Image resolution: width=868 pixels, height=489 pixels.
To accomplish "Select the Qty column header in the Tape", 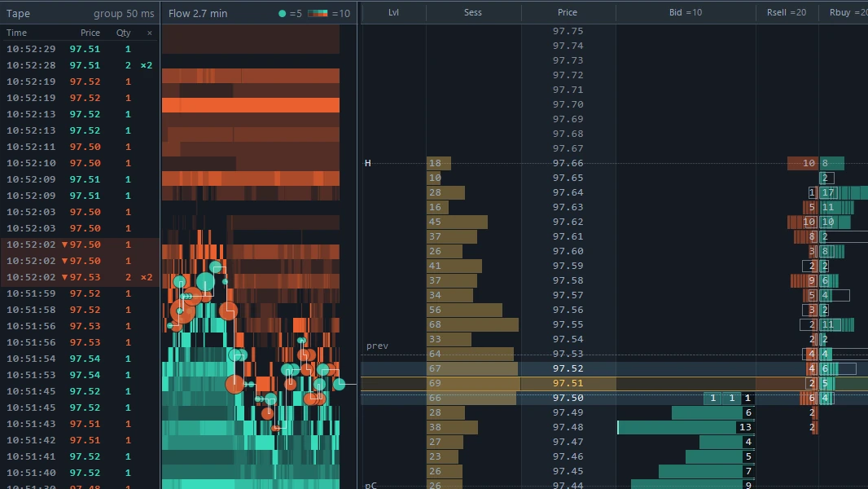I will (124, 33).
